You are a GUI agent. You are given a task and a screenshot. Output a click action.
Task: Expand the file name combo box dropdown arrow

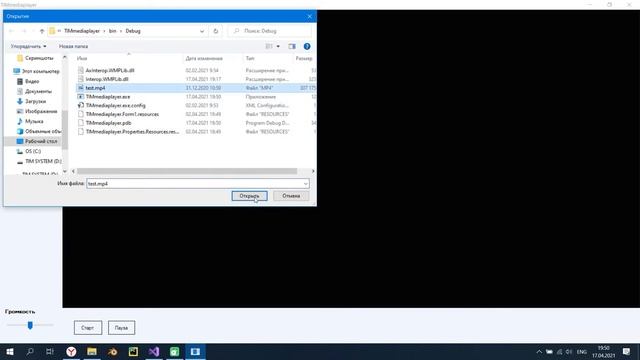click(306, 184)
